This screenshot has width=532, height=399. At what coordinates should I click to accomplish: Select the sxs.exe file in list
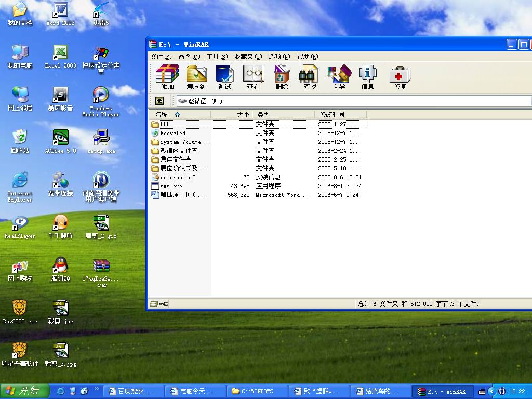(171, 186)
